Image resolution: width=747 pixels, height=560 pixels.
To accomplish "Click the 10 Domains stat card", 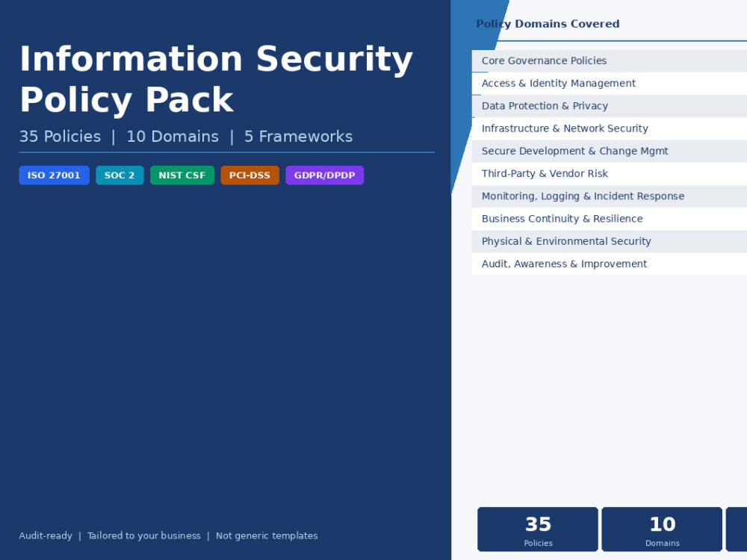I will pos(662,529).
